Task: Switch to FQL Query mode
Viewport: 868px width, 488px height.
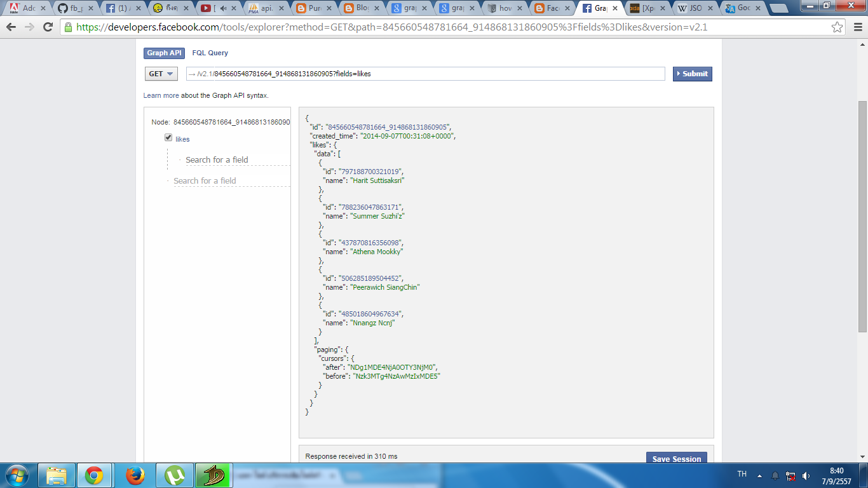Action: [x=210, y=53]
